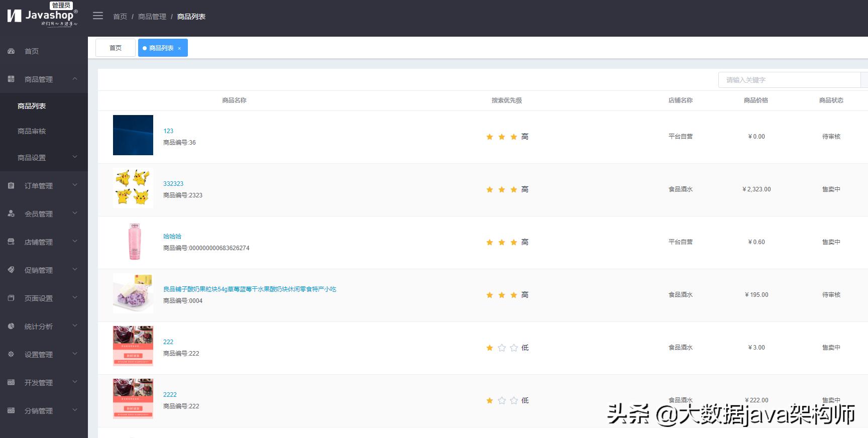Click the icon beside 开发管理
The height and width of the screenshot is (438, 868).
click(x=11, y=383)
